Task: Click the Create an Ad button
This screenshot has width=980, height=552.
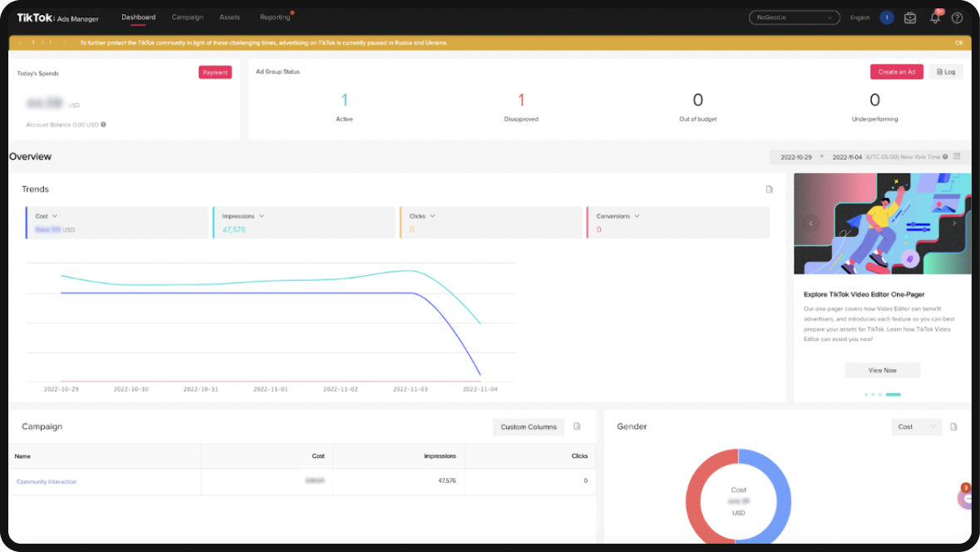Action: pyautogui.click(x=896, y=71)
